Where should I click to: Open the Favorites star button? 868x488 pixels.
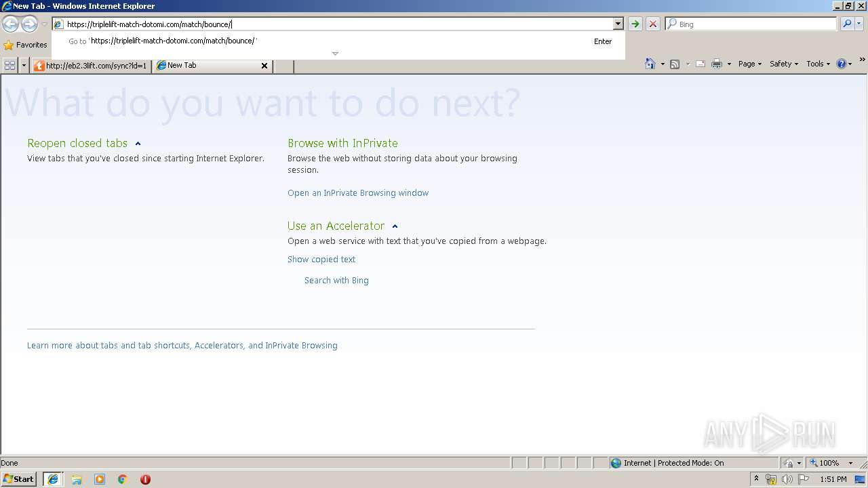[25, 45]
